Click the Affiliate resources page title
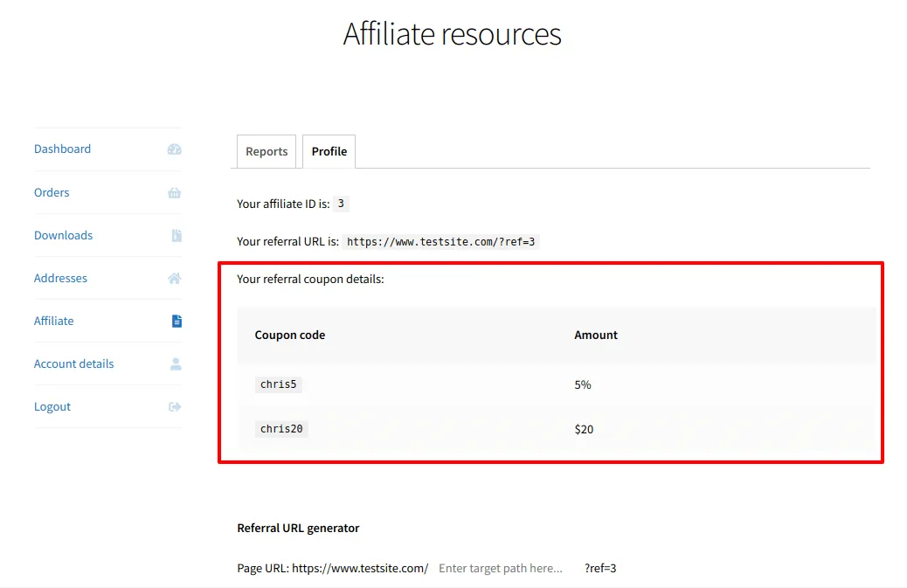This screenshot has height=588, width=907. coord(453,33)
